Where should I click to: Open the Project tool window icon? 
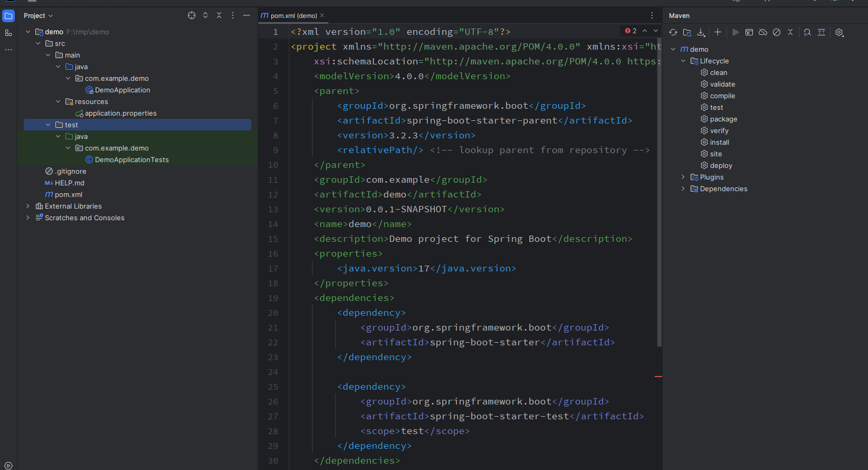coord(8,16)
